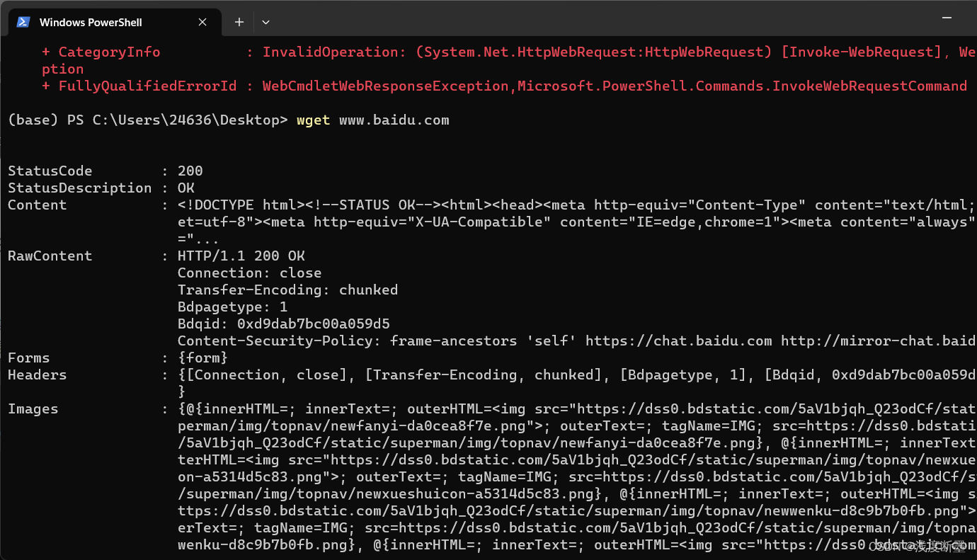Click the Headers label
Viewport: 977px width, 560px height.
click(38, 375)
